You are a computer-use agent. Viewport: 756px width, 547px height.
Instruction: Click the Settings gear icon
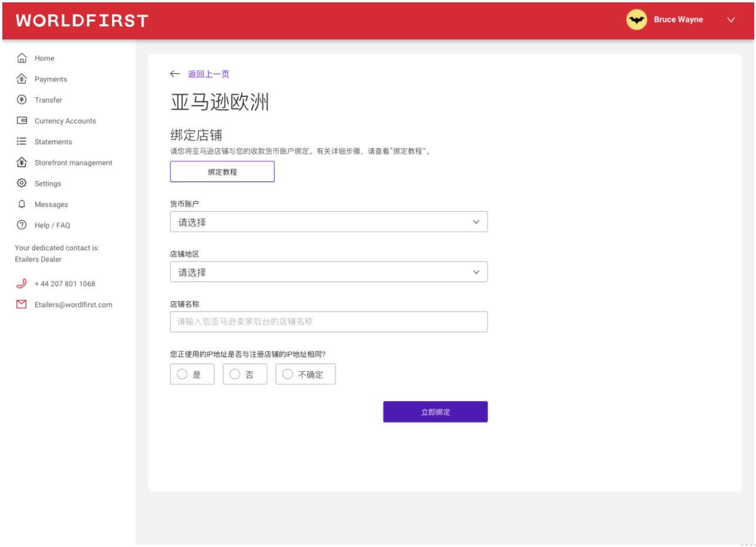(22, 183)
